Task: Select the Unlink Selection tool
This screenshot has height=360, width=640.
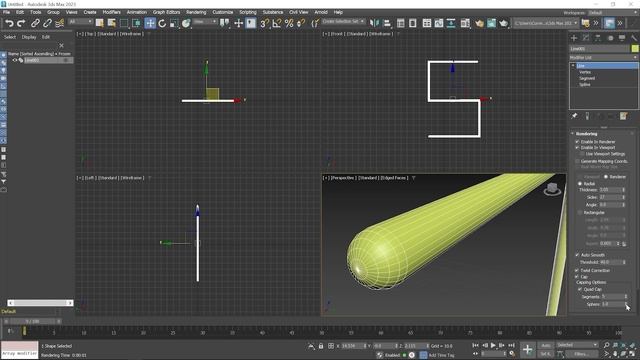Action: click(x=47, y=23)
